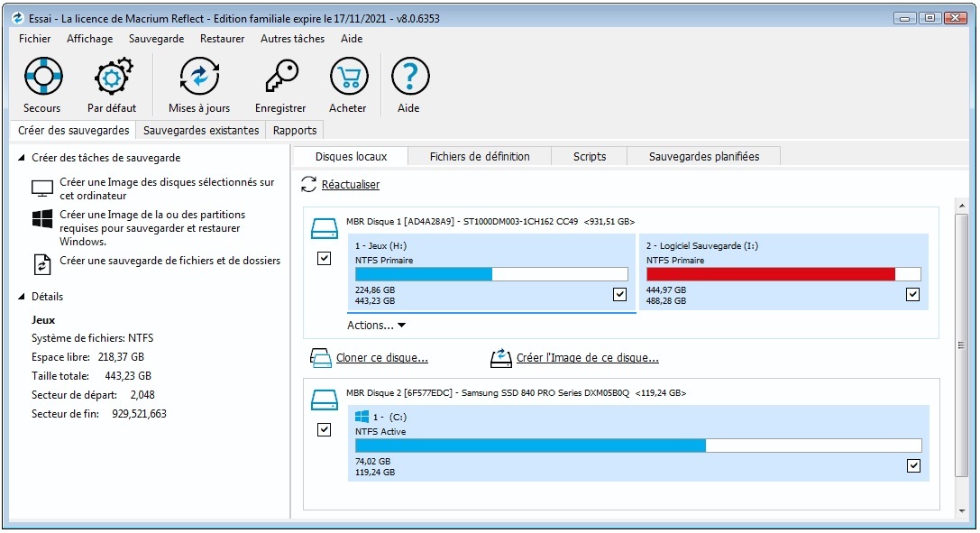
Task: Click Créer une Image des disques sélectionnés
Action: pos(167,188)
